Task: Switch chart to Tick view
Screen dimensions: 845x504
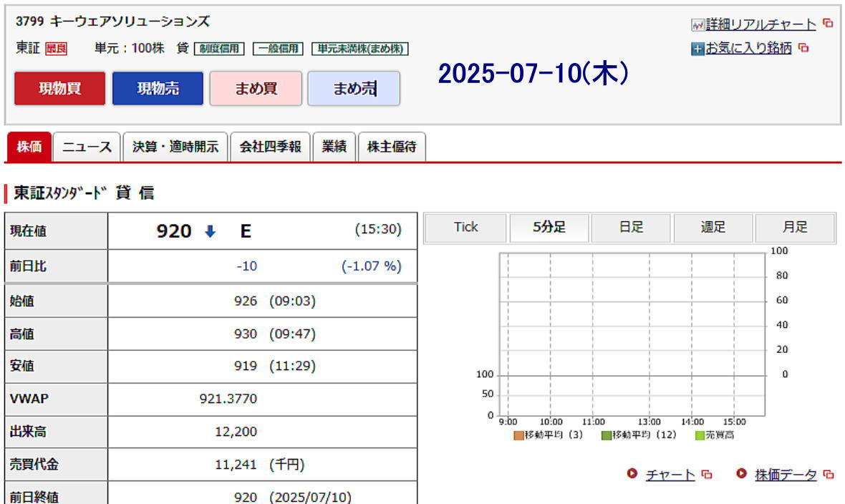Action: [x=466, y=228]
